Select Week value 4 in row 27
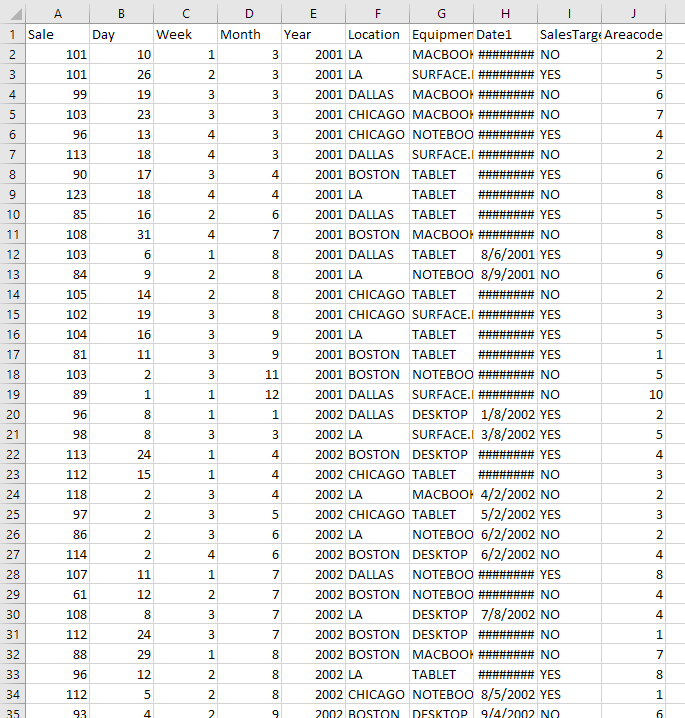Image resolution: width=685 pixels, height=718 pixels. tap(185, 555)
